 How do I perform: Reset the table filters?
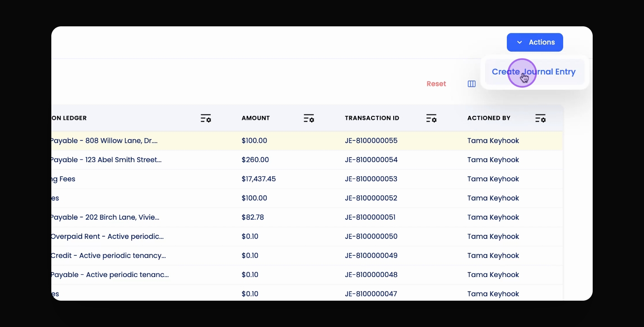(436, 84)
